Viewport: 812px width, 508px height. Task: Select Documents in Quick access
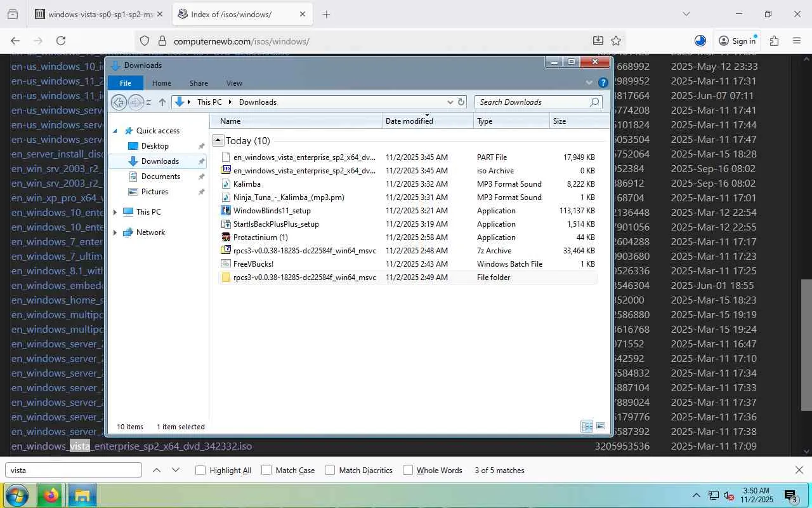pyautogui.click(x=160, y=177)
